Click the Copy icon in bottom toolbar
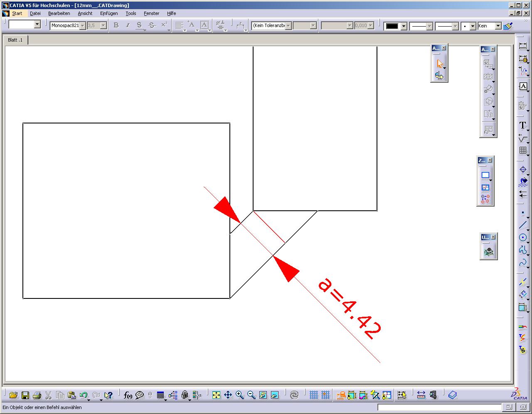Viewport: 532px width, 414px height. [x=60, y=395]
